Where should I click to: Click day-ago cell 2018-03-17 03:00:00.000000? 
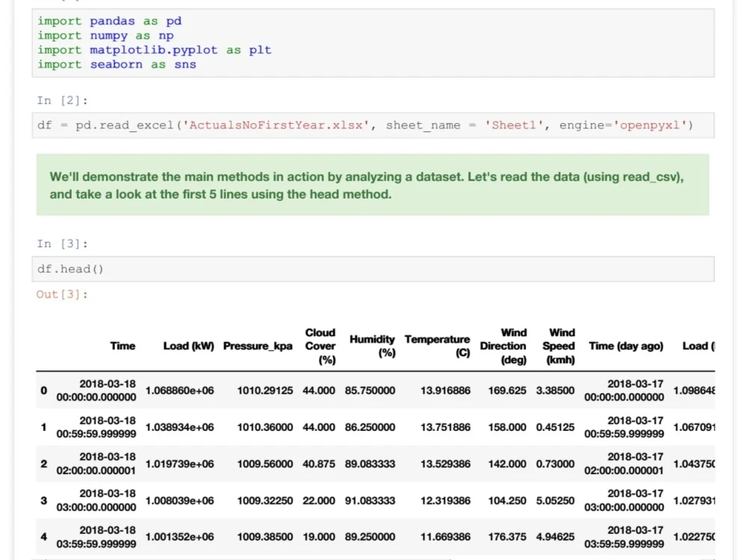click(x=624, y=500)
